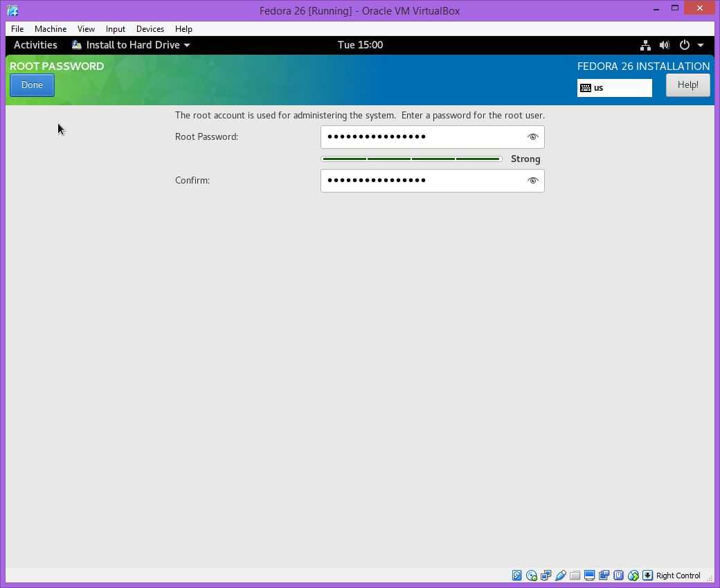The image size is (720, 588).
Task: Click the USB devices status icon
Action: [560, 575]
